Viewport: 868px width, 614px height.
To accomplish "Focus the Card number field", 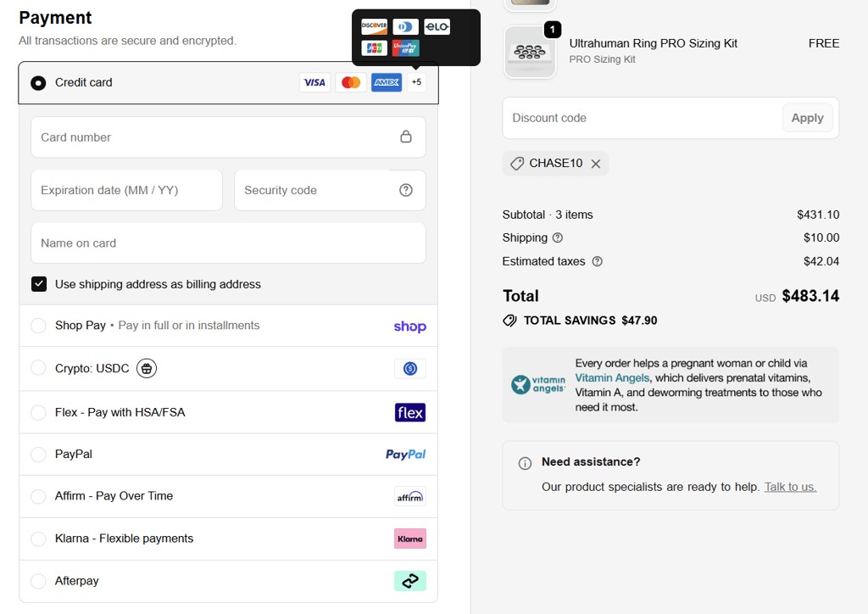I will coord(228,137).
